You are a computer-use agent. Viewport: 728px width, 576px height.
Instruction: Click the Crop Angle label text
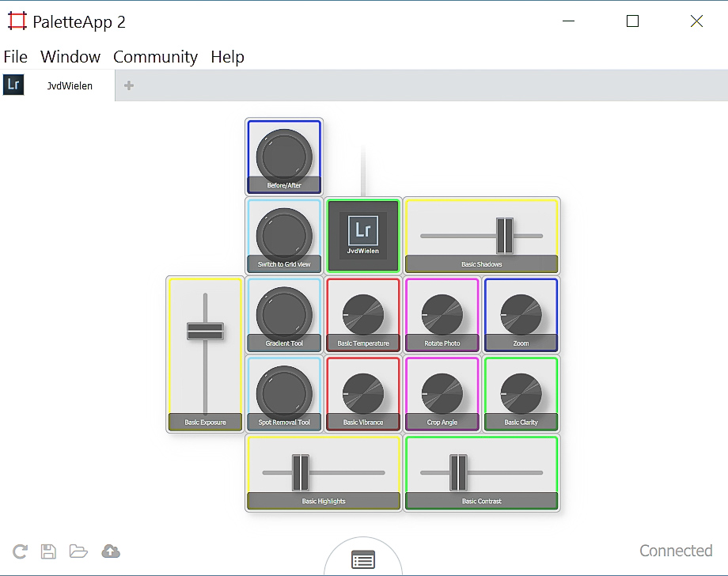click(x=442, y=423)
